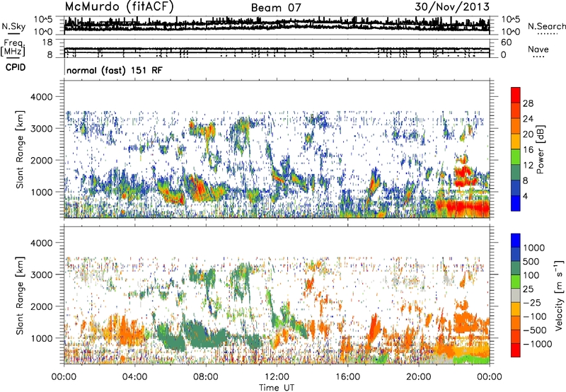Click the '20:00' time tick label
Screen dimensions: 566x392
[x=418, y=377]
